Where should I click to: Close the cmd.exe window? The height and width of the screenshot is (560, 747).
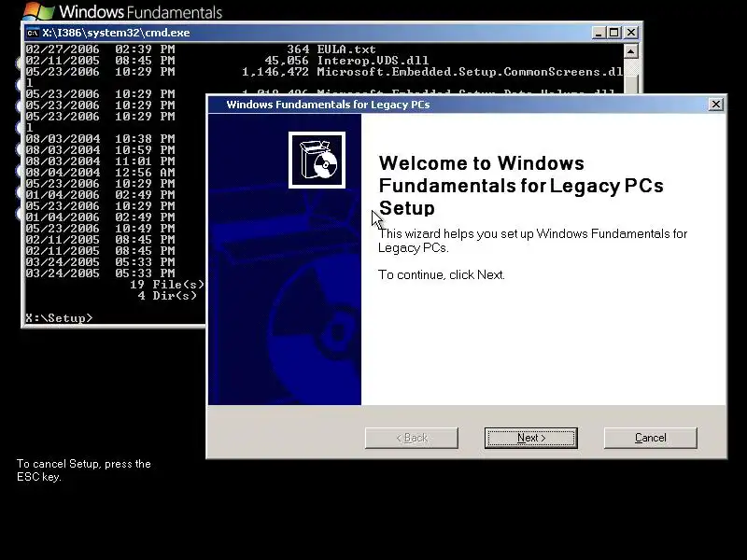pyautogui.click(x=631, y=33)
